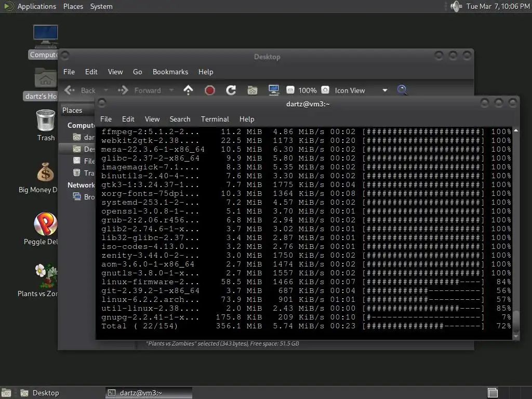
Task: Open terminal Search menu
Action: 180,119
